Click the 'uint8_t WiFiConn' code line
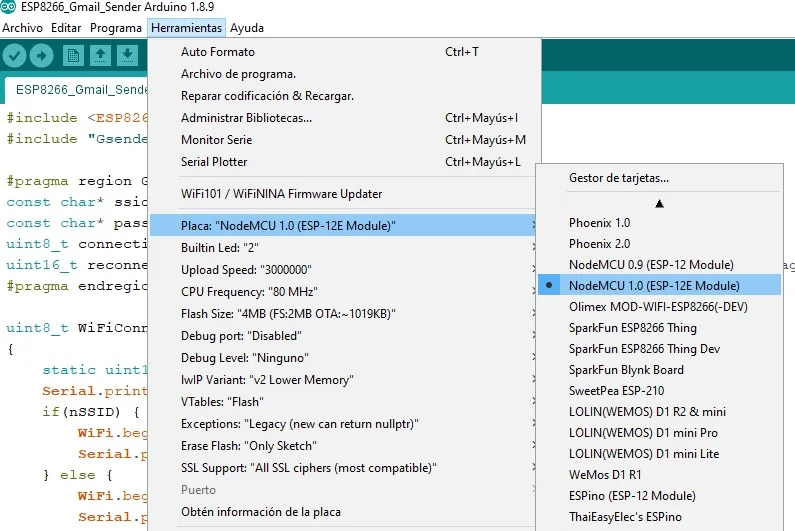 [x=77, y=328]
